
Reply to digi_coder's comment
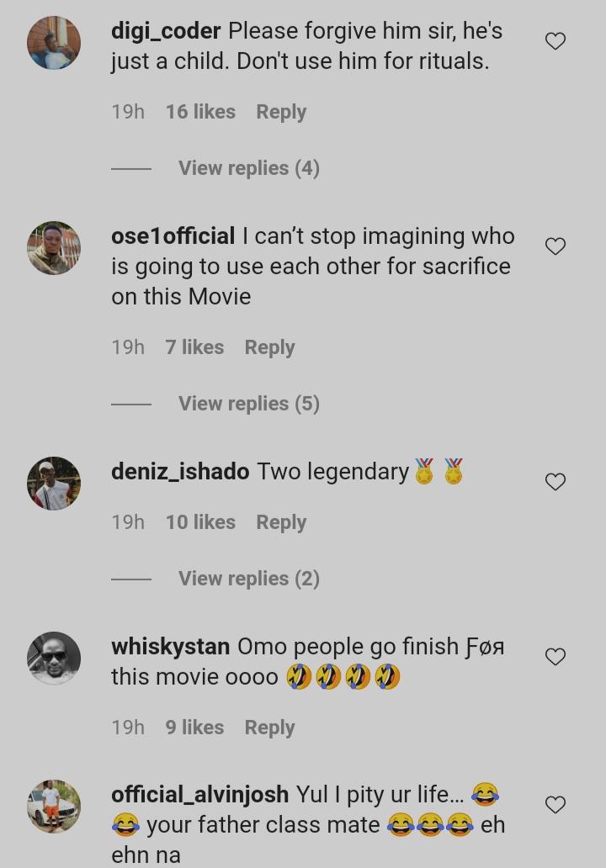(281, 112)
